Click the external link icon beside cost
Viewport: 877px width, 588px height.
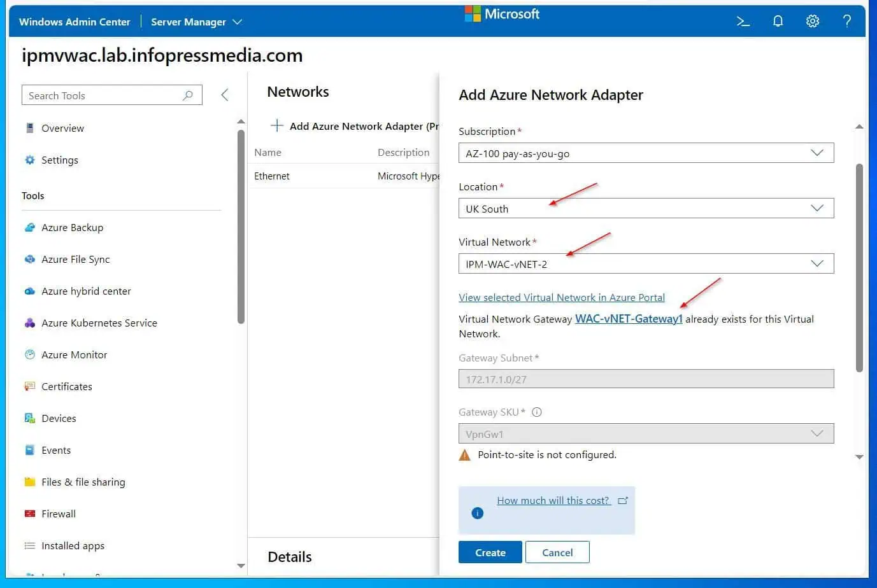pos(623,500)
